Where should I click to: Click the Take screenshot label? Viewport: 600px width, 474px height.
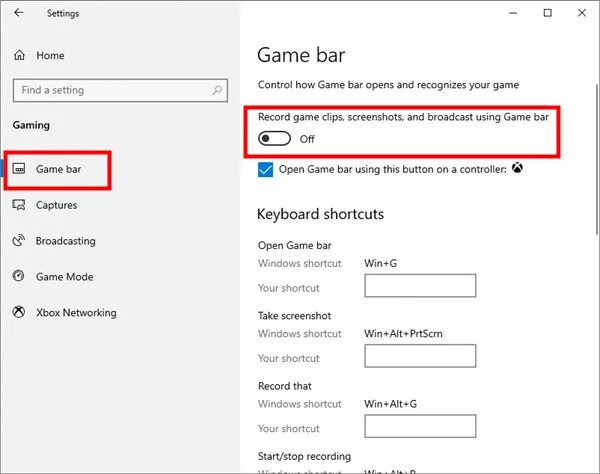(x=294, y=316)
